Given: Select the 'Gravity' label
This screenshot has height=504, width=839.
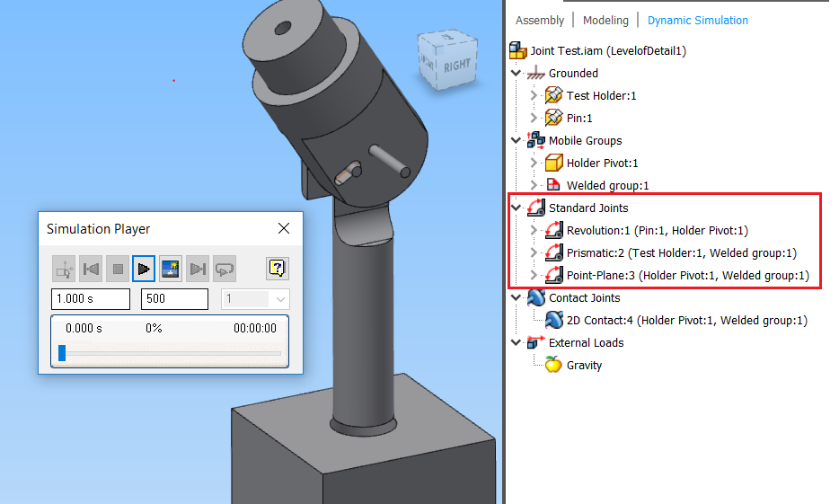Looking at the screenshot, I should [584, 366].
